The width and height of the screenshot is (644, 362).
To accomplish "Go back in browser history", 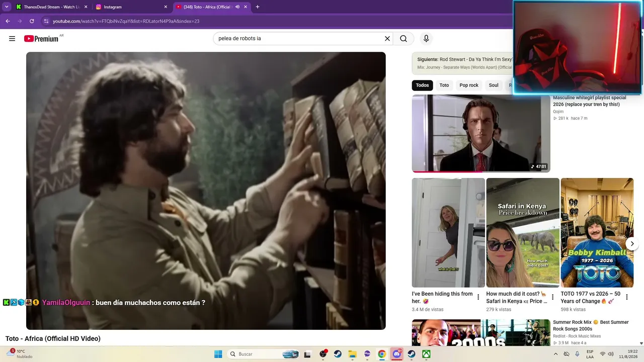I will tap(8, 21).
